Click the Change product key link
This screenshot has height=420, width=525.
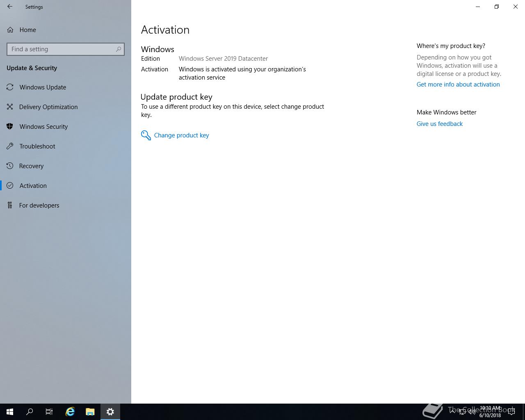tap(181, 135)
